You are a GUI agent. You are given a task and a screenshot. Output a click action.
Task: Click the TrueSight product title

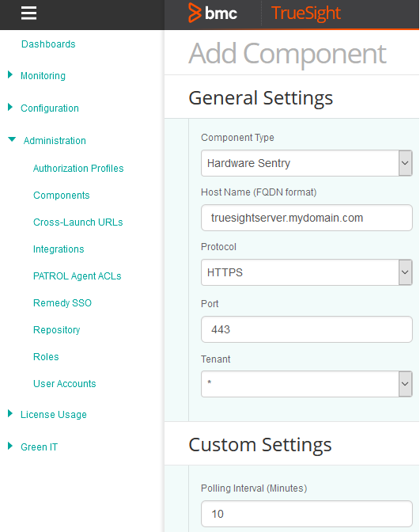point(306,13)
